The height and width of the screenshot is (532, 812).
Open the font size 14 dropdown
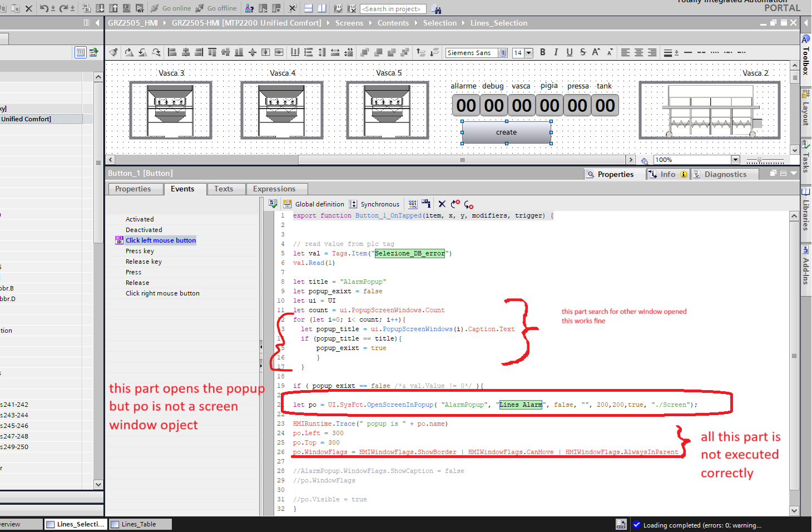tap(528, 53)
